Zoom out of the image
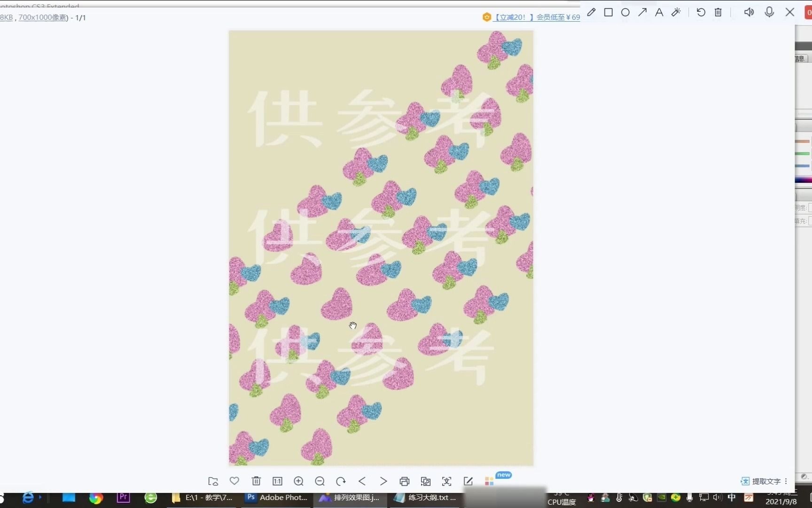The width and height of the screenshot is (812, 508). tap(320, 481)
